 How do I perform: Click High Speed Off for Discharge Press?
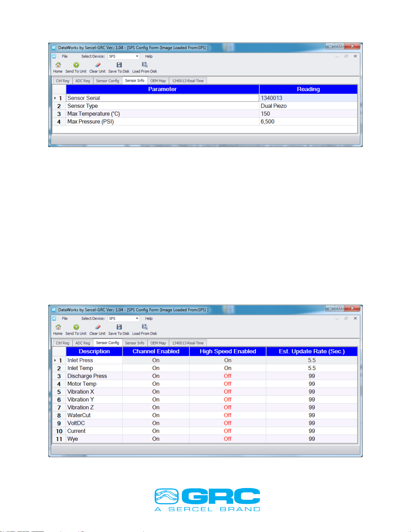tap(228, 376)
